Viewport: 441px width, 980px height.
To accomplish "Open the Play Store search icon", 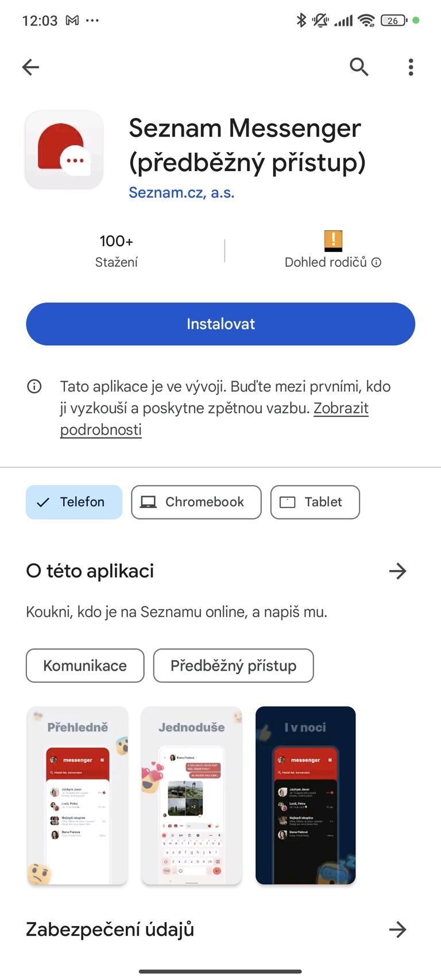I will coord(359,67).
